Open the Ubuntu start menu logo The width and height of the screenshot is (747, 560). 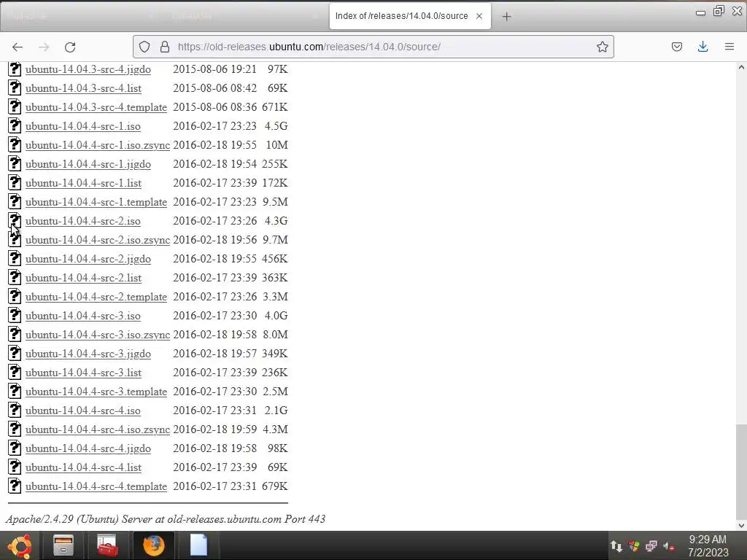(x=20, y=545)
